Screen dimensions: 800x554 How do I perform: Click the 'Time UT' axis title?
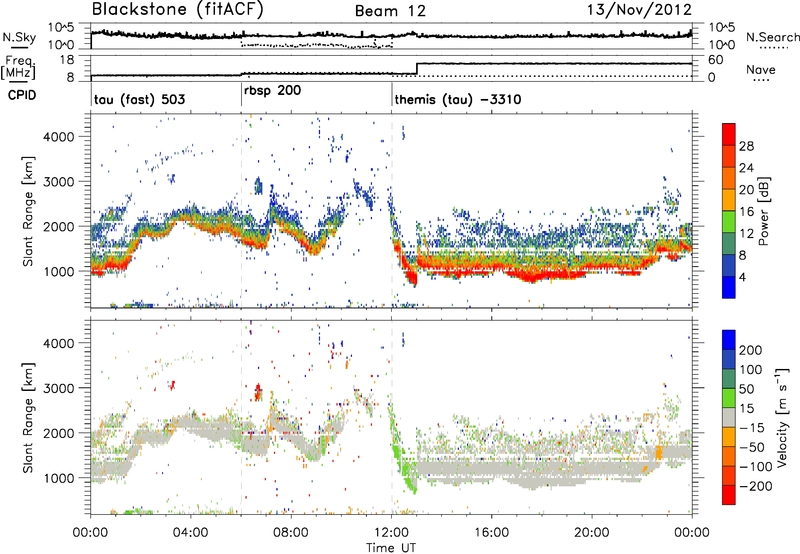(x=391, y=548)
